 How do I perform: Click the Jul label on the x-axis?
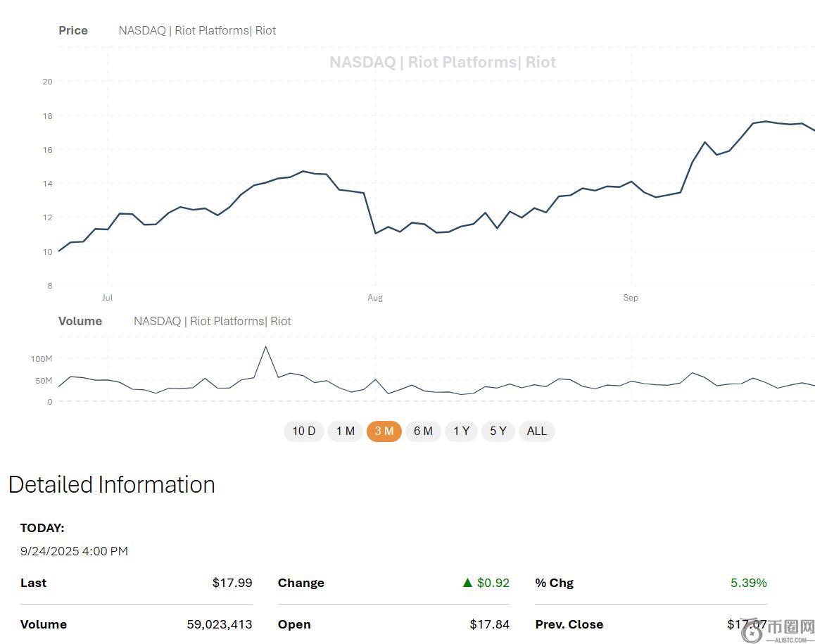tap(107, 298)
